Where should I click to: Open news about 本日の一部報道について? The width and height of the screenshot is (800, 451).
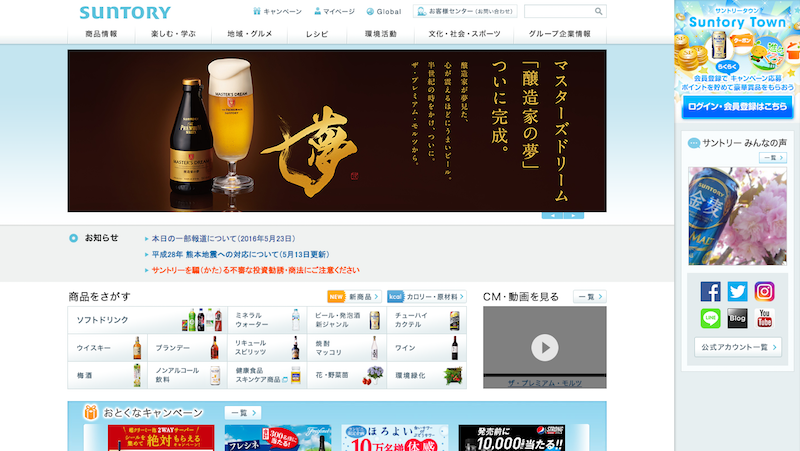click(223, 238)
